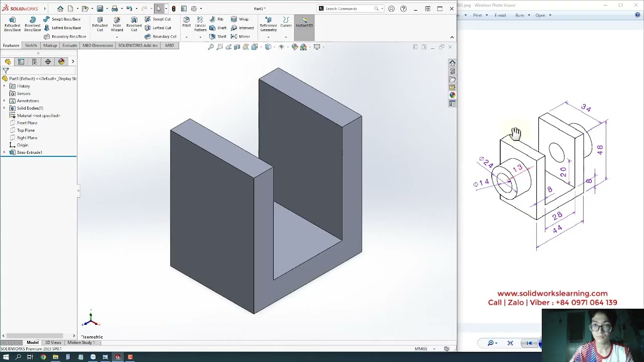The width and height of the screenshot is (644, 362).
Task: Open Print menu in Photo Viewer
Action: pyautogui.click(x=479, y=15)
